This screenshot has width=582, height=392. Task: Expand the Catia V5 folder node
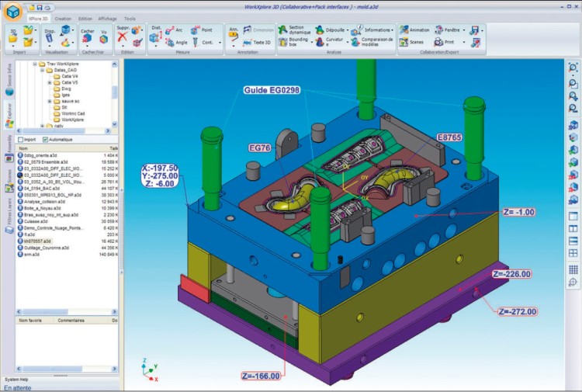point(50,82)
